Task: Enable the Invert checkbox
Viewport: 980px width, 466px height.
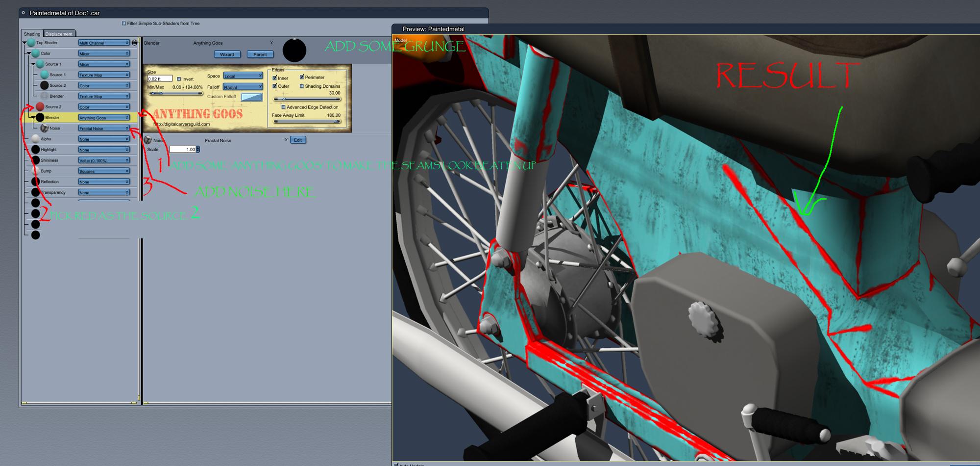Action: pyautogui.click(x=179, y=79)
